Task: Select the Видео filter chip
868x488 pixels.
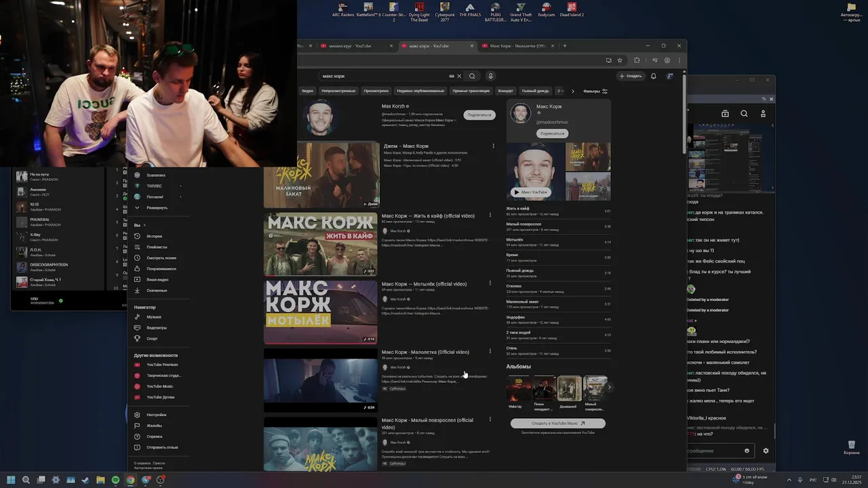Action: [x=307, y=91]
